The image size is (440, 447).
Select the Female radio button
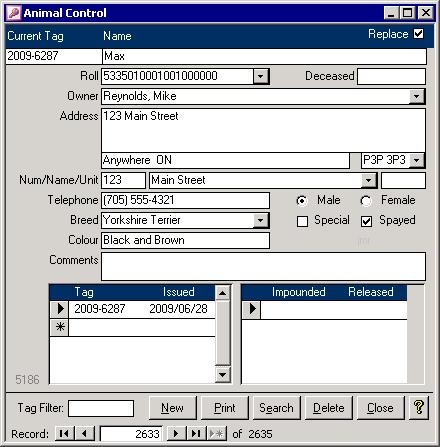366,201
